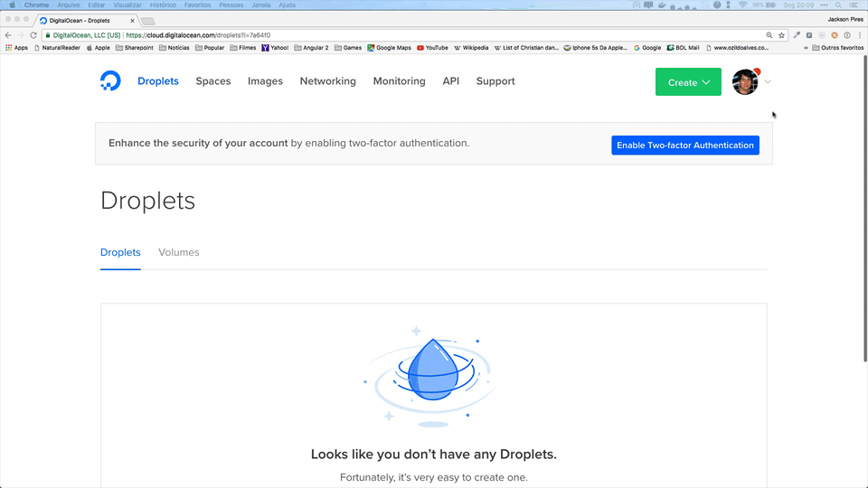The image size is (868, 488).
Task: Open the YouTube bookmark
Action: (x=432, y=48)
